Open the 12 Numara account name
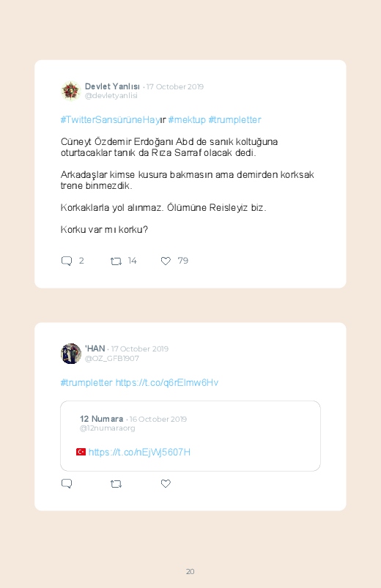Image resolution: width=381 pixels, height=588 pixels. click(x=101, y=419)
